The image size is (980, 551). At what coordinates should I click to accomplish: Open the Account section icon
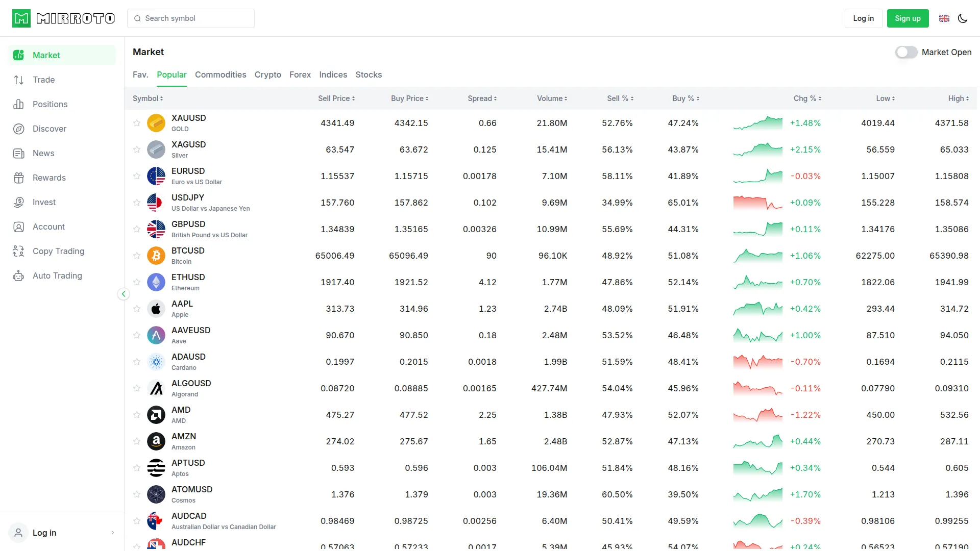click(x=19, y=227)
